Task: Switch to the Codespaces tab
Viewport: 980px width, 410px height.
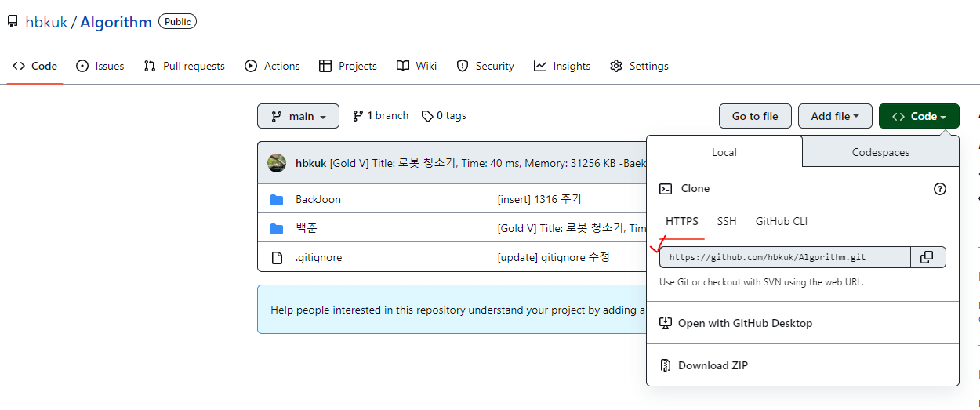Action: (x=880, y=152)
